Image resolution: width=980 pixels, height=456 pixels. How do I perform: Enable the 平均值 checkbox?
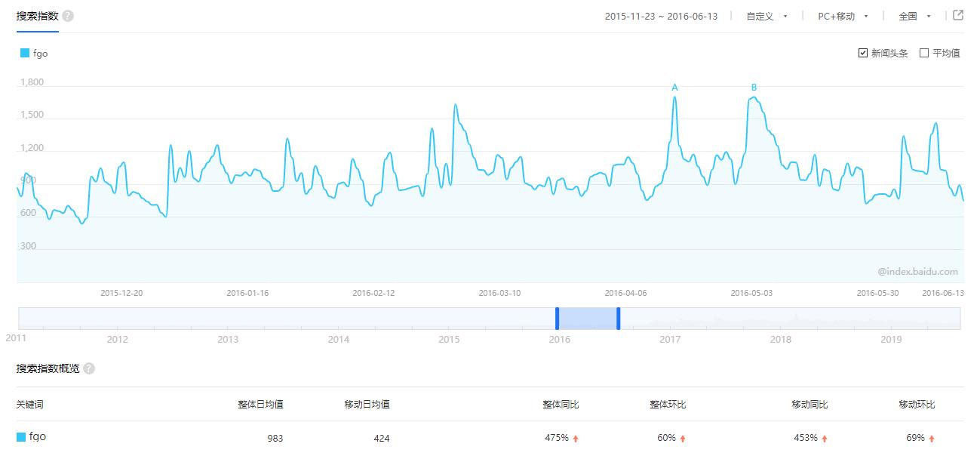click(x=923, y=53)
